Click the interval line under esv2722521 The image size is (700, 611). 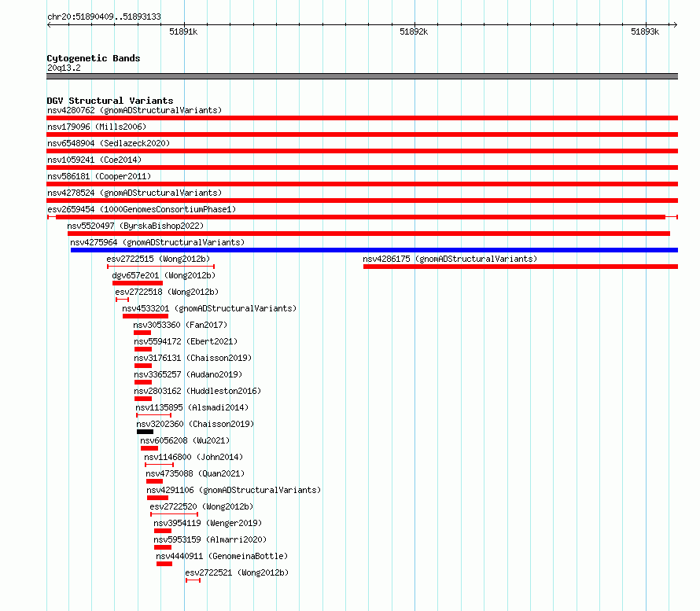pos(193,580)
